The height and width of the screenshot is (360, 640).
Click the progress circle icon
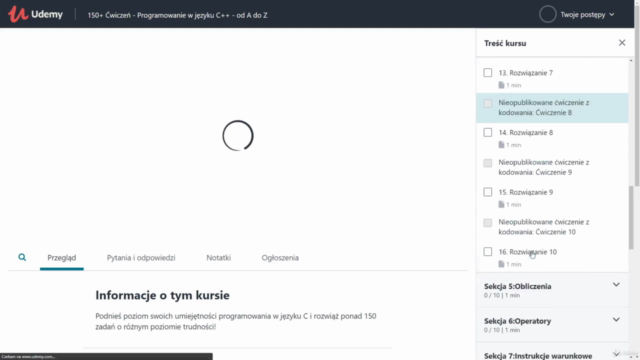(x=547, y=14)
